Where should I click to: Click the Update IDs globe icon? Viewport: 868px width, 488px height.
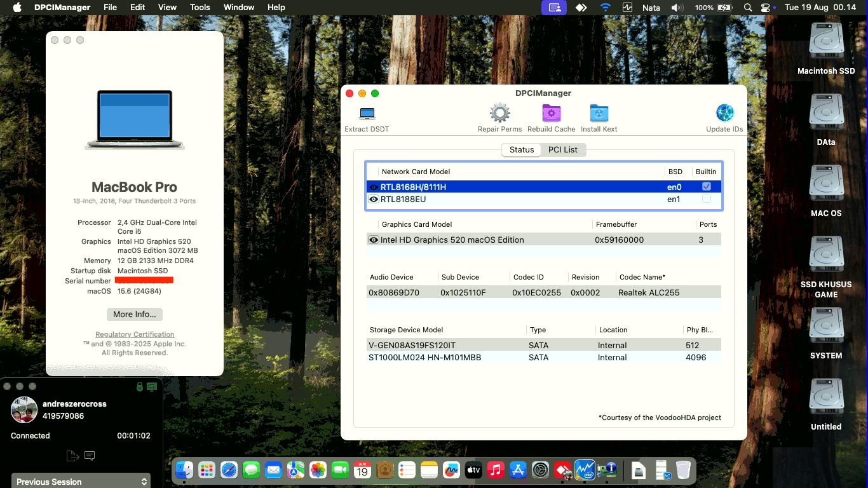click(724, 112)
